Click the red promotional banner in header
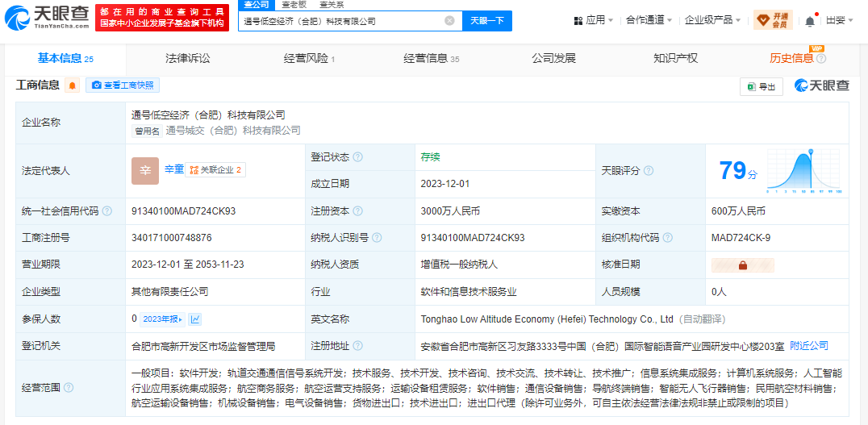 tap(161, 17)
